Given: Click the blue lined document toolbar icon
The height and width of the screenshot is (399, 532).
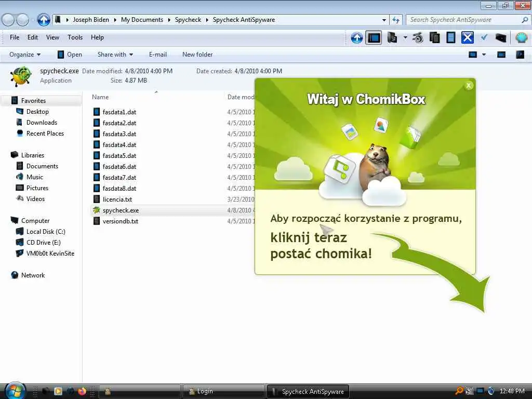Looking at the screenshot, I should 451,37.
